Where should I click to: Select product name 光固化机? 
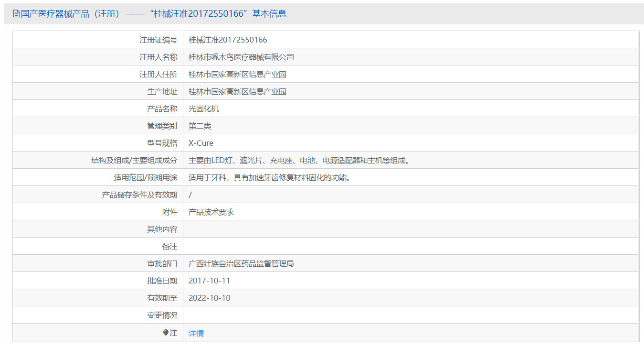(204, 108)
